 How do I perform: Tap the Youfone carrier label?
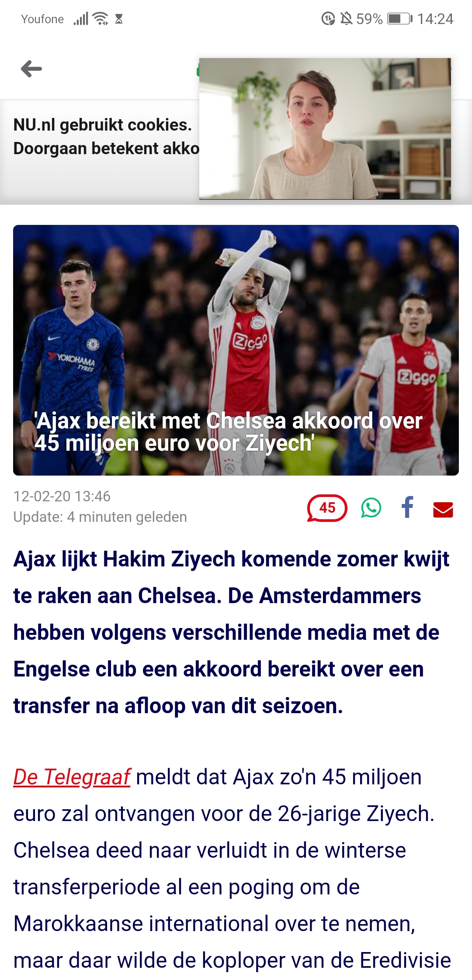[42, 19]
